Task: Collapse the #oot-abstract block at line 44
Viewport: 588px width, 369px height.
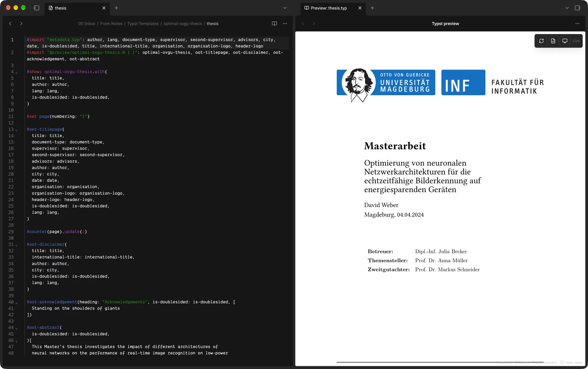Action: click(16, 328)
